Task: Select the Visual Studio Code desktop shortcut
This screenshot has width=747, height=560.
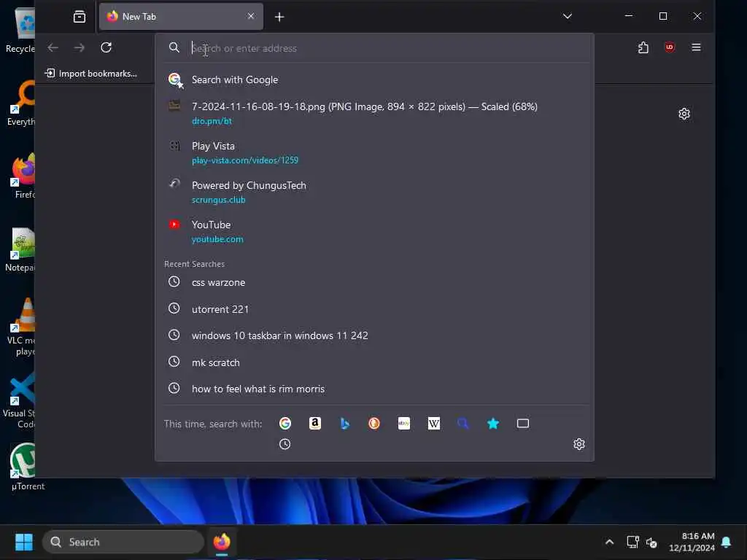Action: [x=19, y=400]
